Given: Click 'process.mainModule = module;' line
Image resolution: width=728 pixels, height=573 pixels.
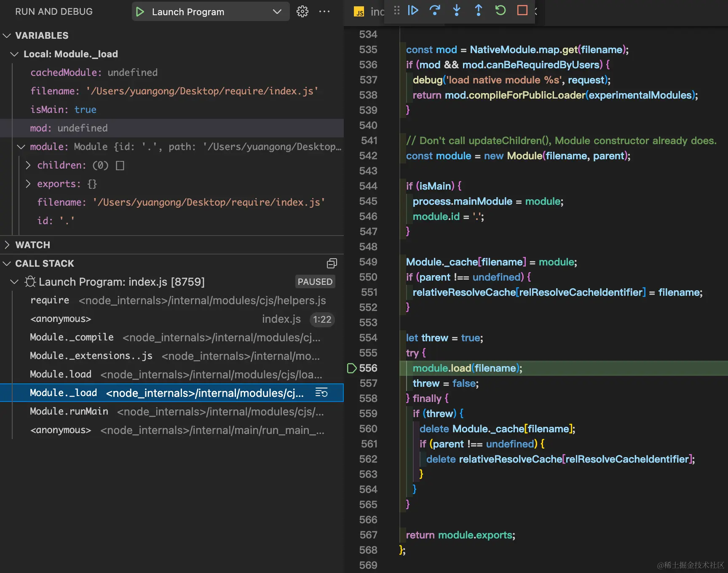Looking at the screenshot, I should [x=488, y=201].
